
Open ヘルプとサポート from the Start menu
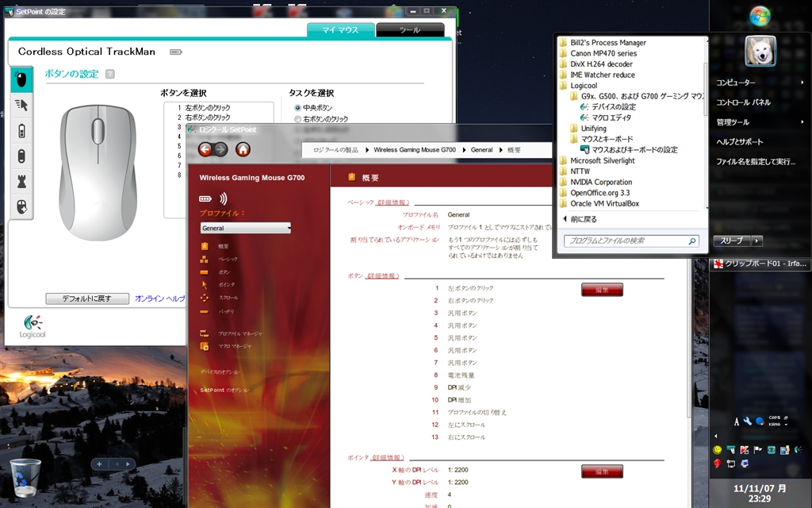click(x=740, y=141)
